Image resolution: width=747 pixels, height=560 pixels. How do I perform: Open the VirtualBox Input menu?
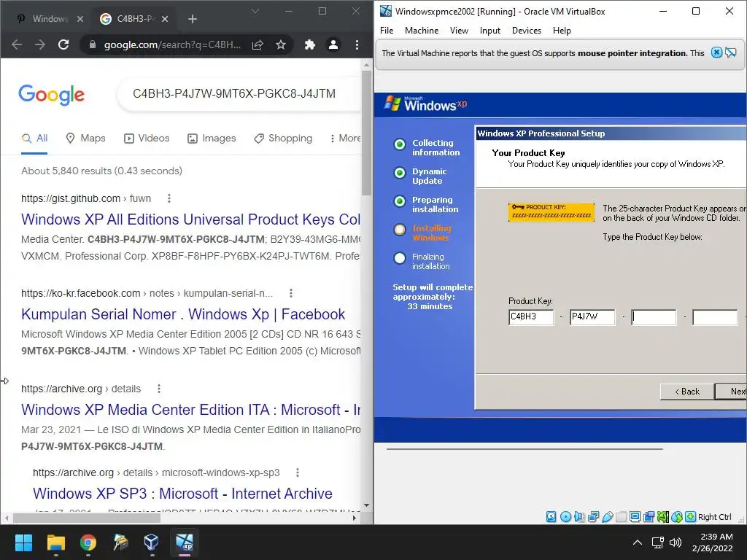pyautogui.click(x=490, y=31)
